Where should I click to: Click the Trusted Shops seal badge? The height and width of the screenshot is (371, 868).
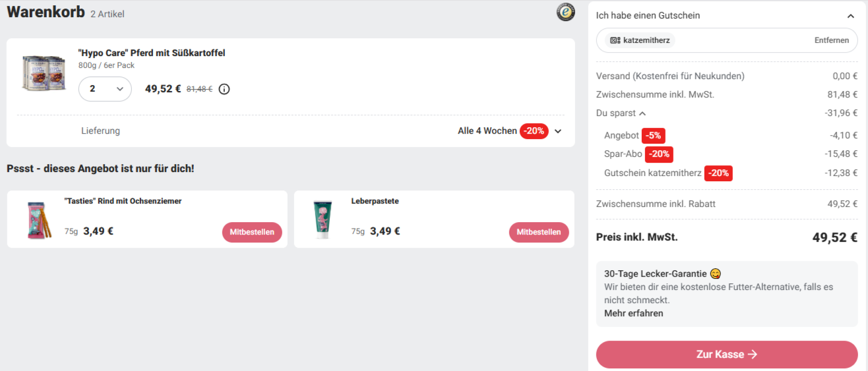[565, 12]
